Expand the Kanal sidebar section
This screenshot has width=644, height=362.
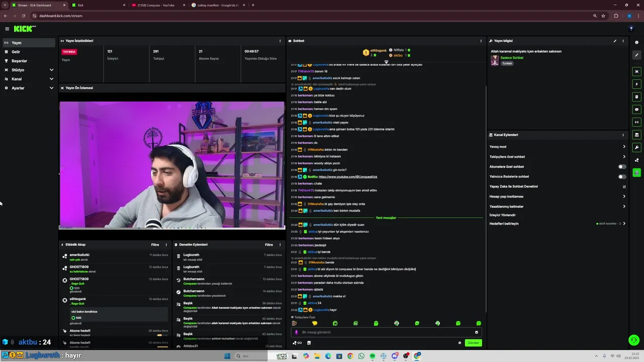pyautogui.click(x=28, y=79)
